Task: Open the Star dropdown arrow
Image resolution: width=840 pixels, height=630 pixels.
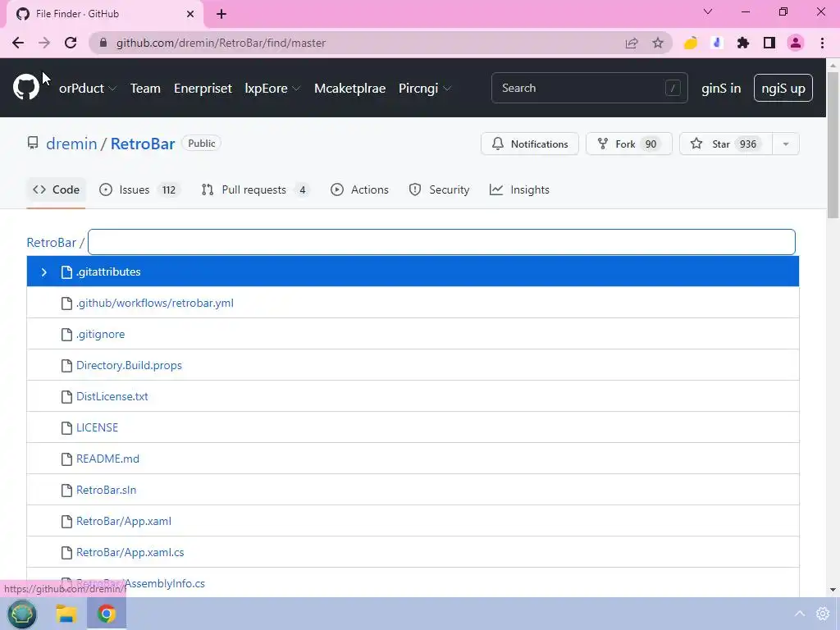Action: tap(785, 144)
